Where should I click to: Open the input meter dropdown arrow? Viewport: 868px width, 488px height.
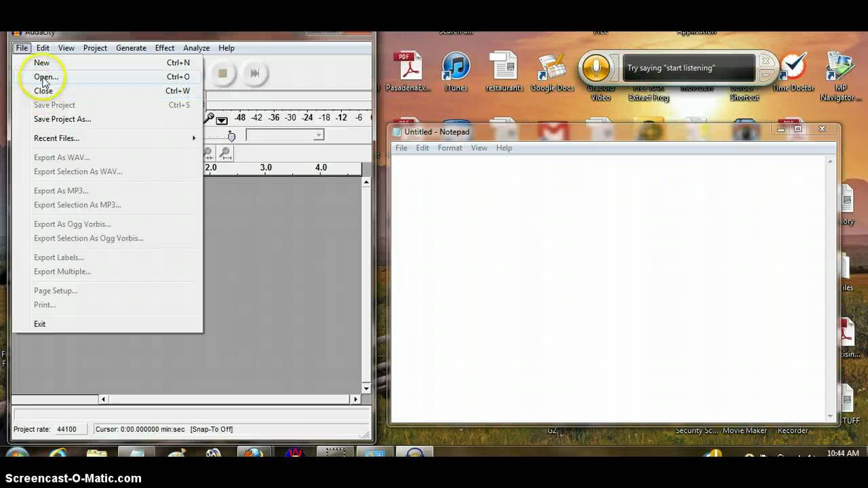(x=222, y=120)
